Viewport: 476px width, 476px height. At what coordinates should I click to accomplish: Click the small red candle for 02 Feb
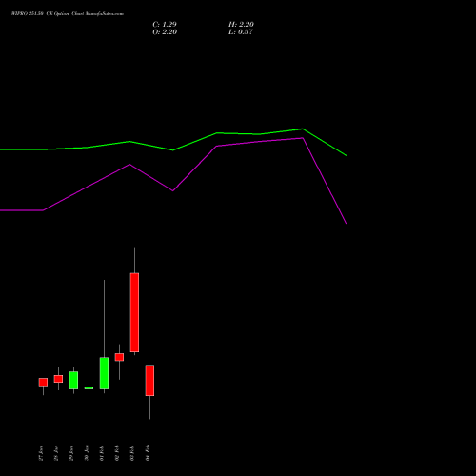pyautogui.click(x=119, y=357)
